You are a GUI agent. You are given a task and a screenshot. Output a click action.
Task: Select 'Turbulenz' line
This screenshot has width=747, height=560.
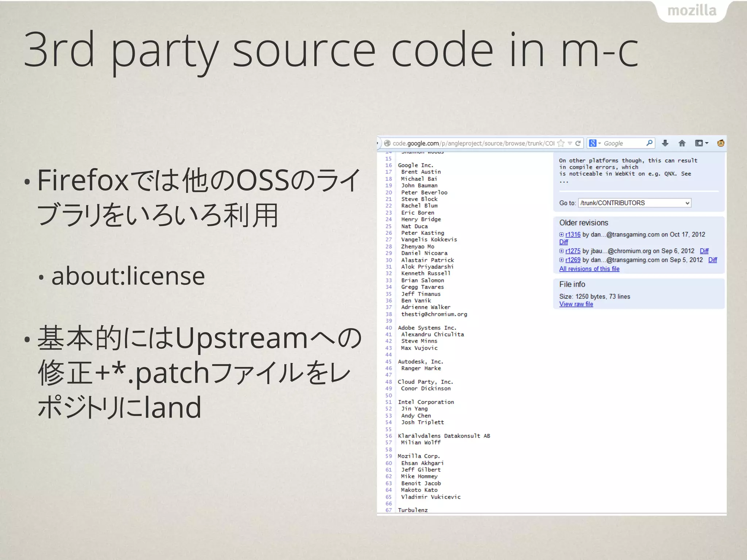coord(413,510)
